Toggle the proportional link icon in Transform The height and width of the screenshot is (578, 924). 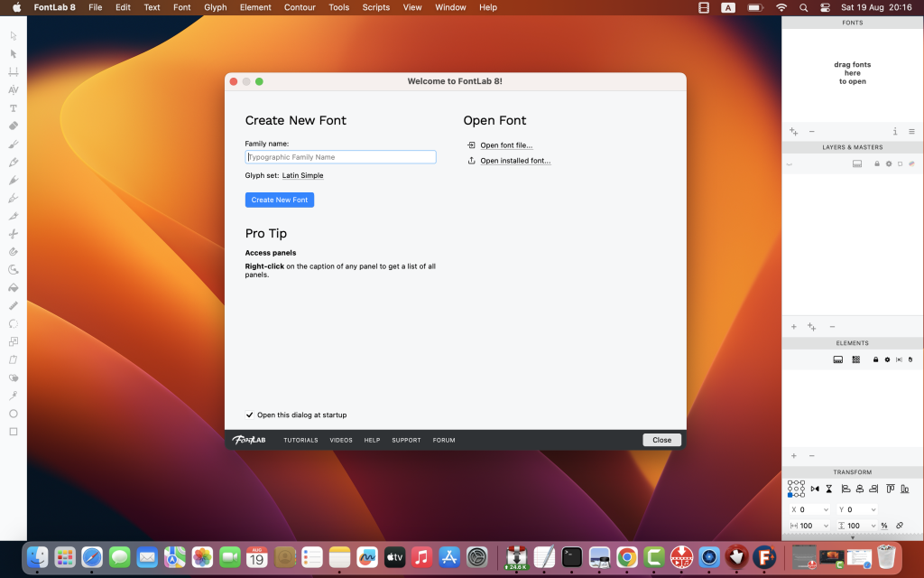[x=900, y=526]
